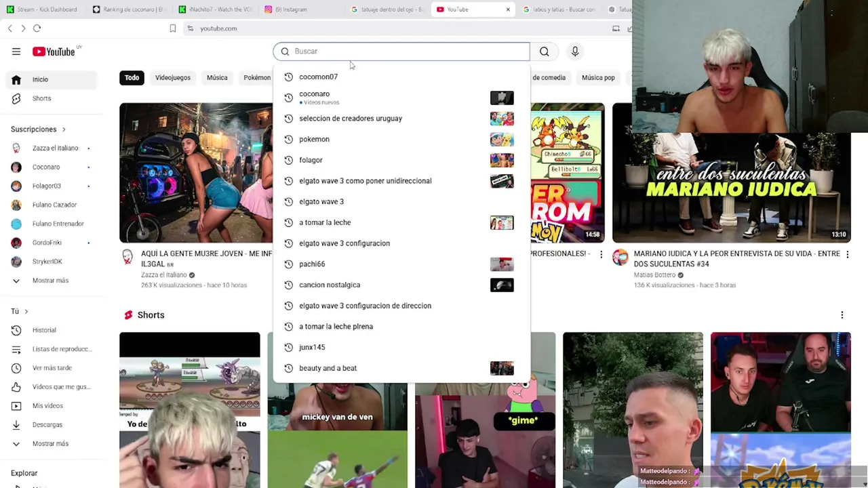Switch to the Ranking de coconaro tab

[x=129, y=9]
